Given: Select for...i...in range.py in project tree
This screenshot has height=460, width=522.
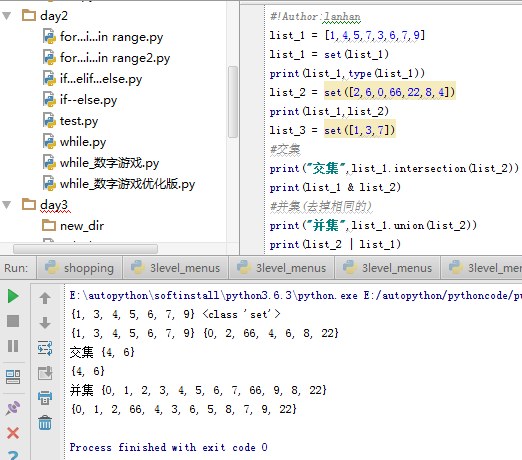Looking at the screenshot, I should pos(112,37).
